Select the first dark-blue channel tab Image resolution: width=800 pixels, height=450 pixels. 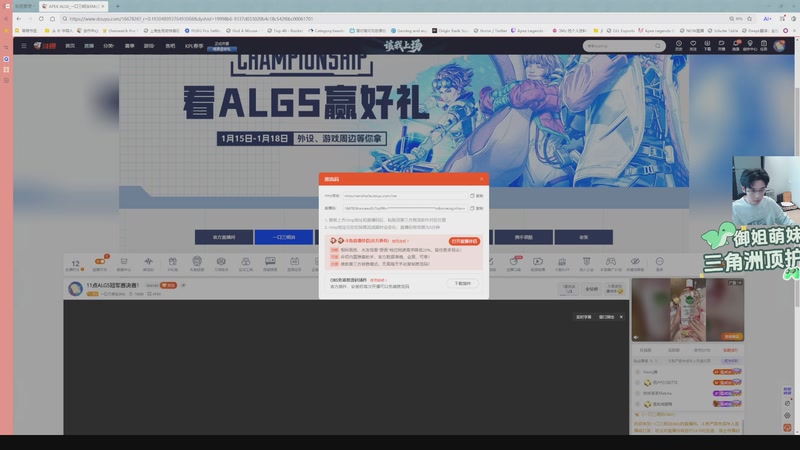coord(224,237)
